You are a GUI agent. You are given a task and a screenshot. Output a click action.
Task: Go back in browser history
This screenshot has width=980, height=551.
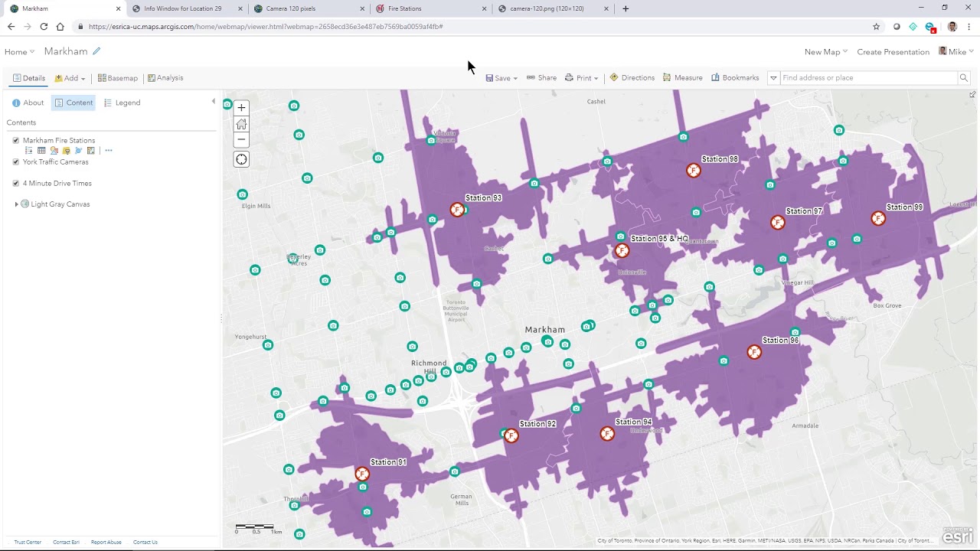click(x=11, y=26)
